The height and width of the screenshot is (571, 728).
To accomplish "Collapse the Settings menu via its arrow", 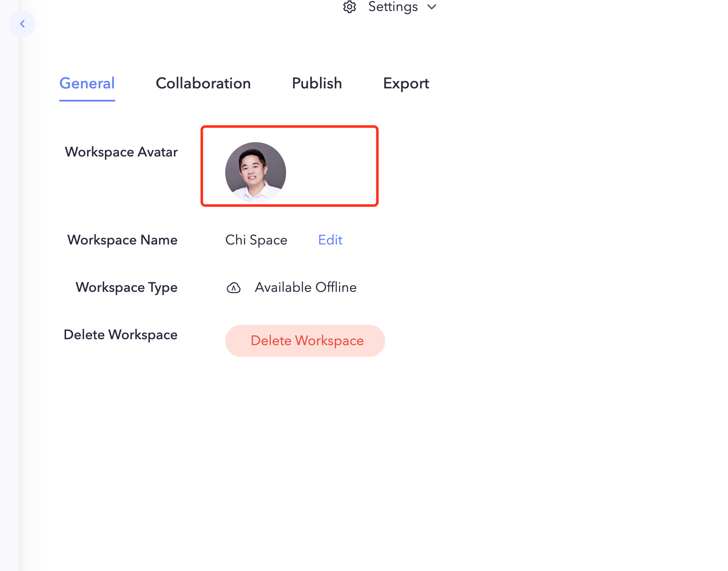I will tap(432, 7).
